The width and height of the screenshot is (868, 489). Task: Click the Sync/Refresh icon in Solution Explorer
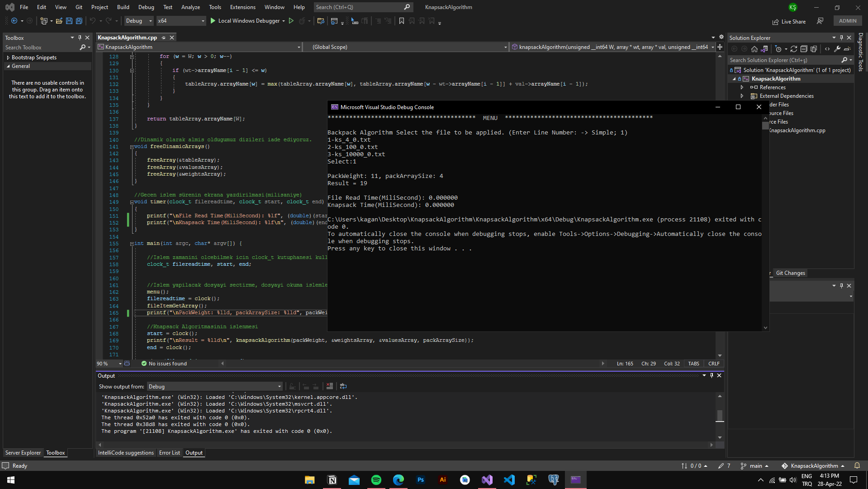[794, 49]
